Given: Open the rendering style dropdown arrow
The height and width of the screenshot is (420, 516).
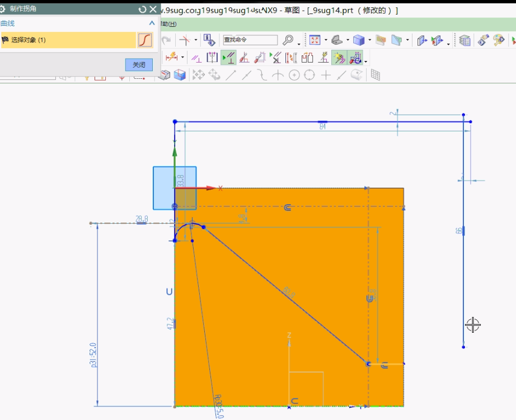Looking at the screenshot, I should (x=369, y=40).
